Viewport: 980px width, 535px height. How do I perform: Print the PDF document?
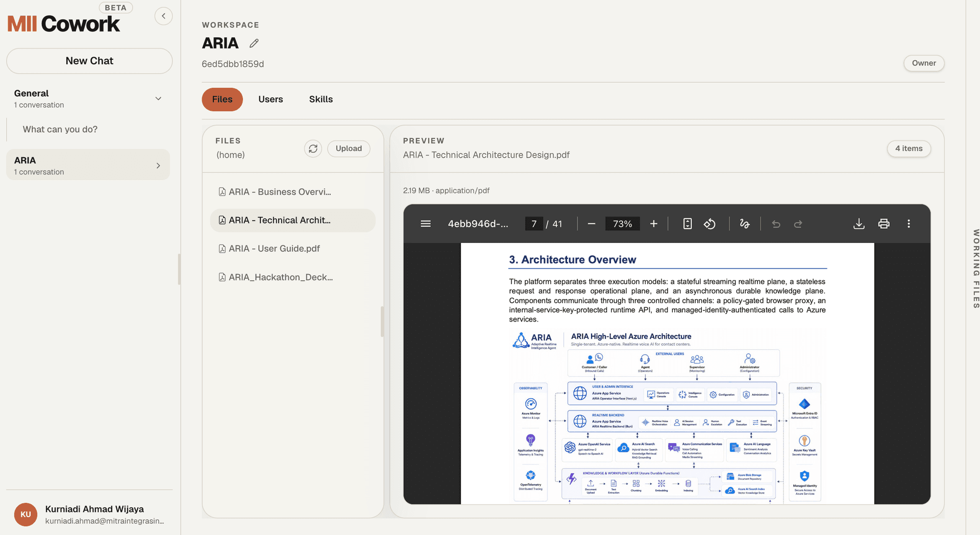pyautogui.click(x=884, y=224)
